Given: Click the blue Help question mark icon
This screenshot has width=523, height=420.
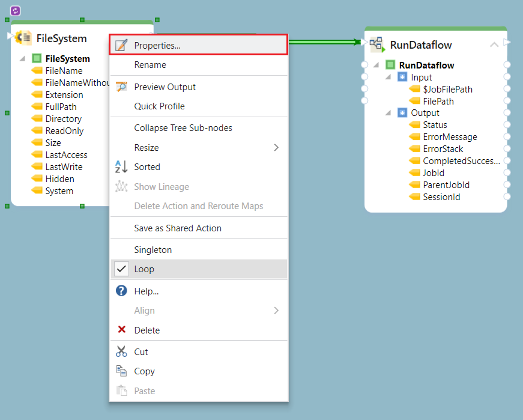Looking at the screenshot, I should pyautogui.click(x=122, y=291).
